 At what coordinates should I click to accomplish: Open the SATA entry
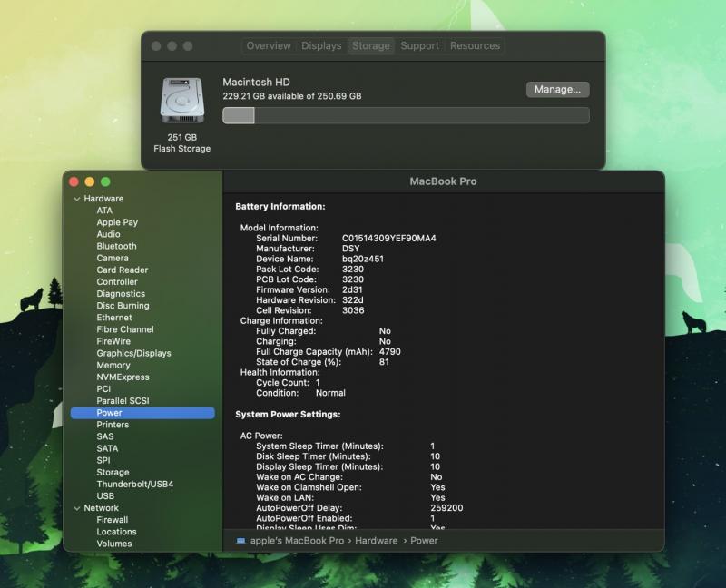(107, 448)
